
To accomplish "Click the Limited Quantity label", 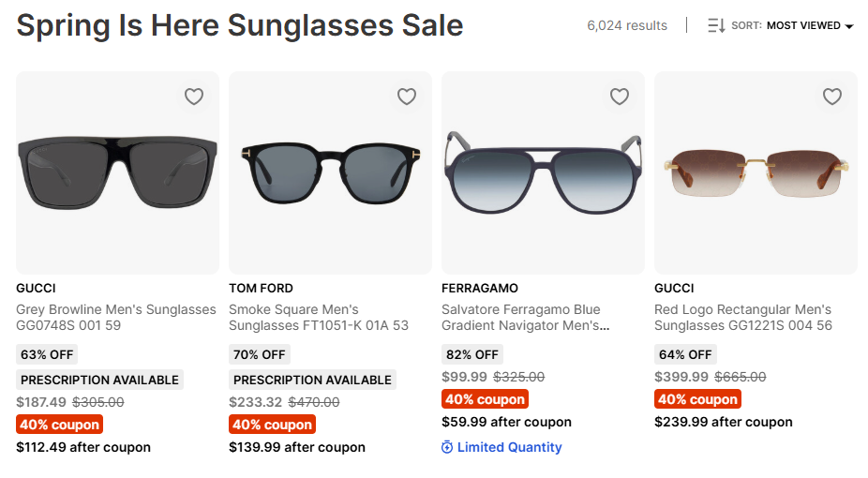I will click(509, 447).
